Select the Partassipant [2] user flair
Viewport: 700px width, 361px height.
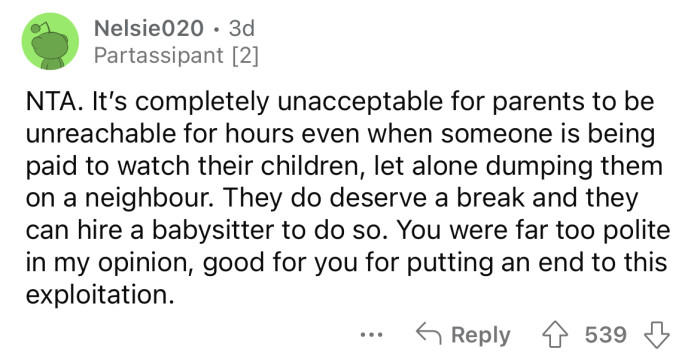click(176, 55)
